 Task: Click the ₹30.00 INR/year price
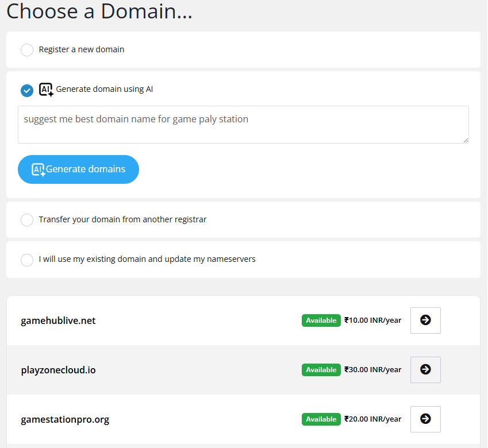pyautogui.click(x=372, y=370)
